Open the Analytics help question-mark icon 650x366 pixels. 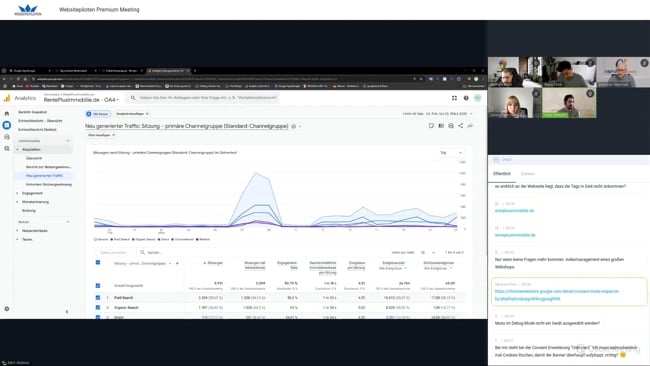[466, 98]
